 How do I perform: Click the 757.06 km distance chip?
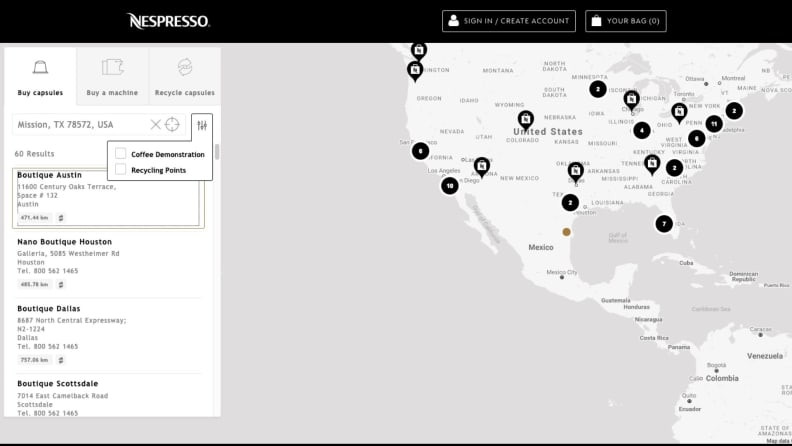(34, 360)
